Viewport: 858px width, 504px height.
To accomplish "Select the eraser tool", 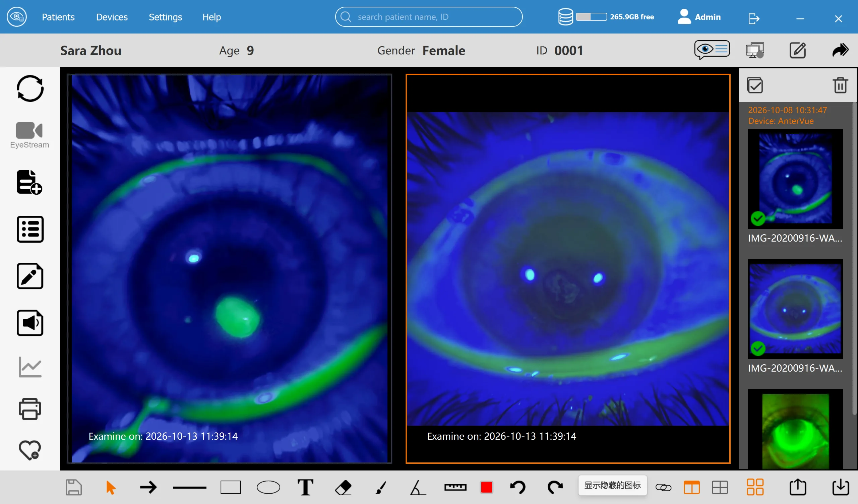I will click(x=343, y=487).
